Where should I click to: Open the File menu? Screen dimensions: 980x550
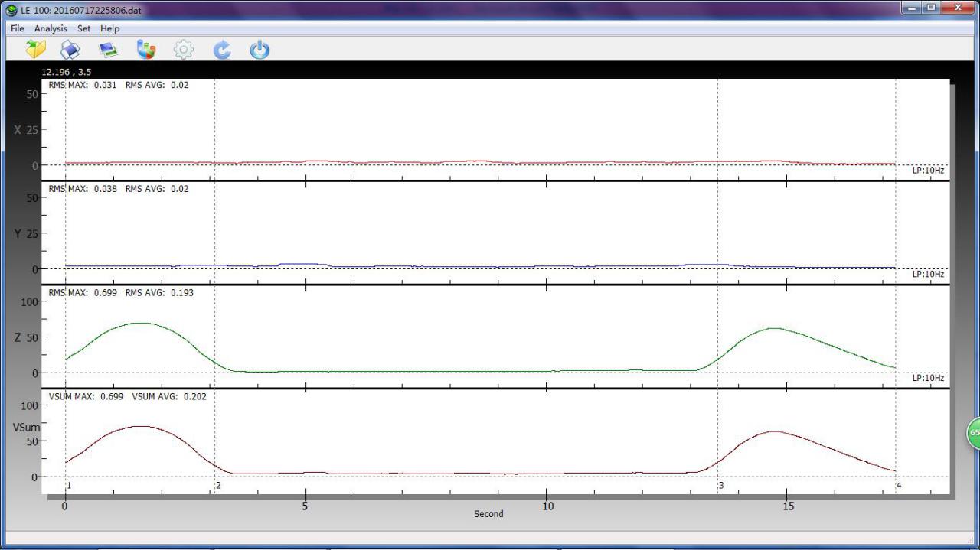[17, 28]
